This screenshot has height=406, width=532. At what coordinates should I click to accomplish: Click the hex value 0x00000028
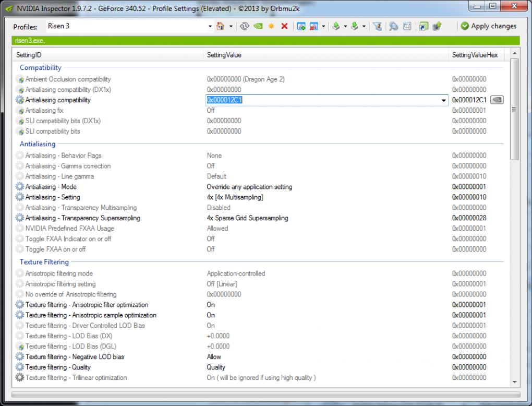469,218
